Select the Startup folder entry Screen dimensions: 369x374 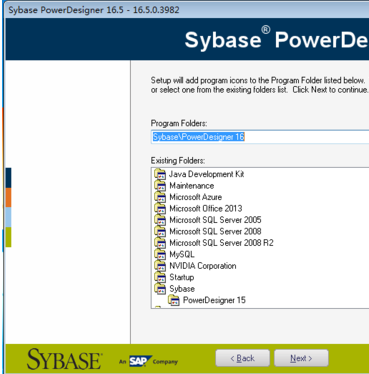pyautogui.click(x=182, y=277)
